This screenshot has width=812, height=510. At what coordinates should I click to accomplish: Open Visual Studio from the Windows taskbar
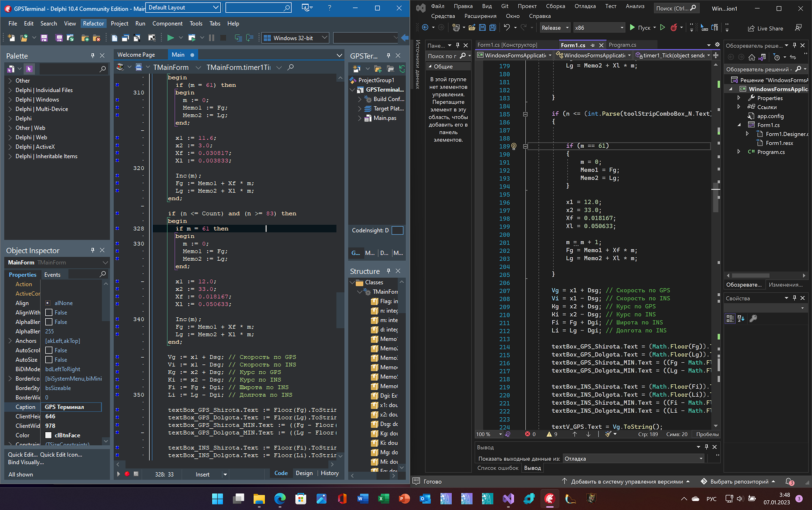point(508,499)
